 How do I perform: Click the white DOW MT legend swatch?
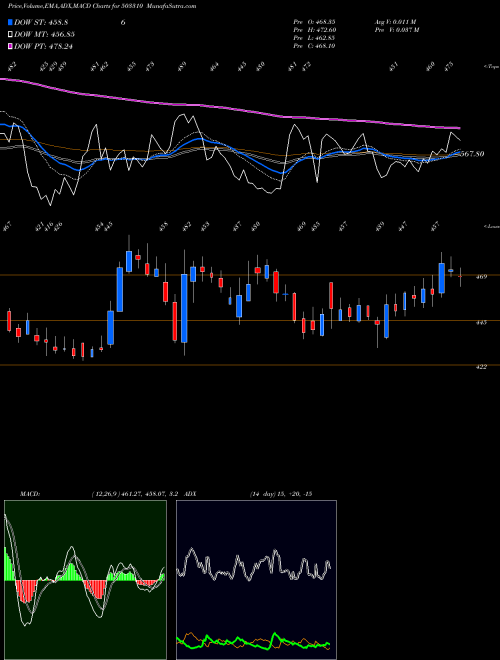10,34
